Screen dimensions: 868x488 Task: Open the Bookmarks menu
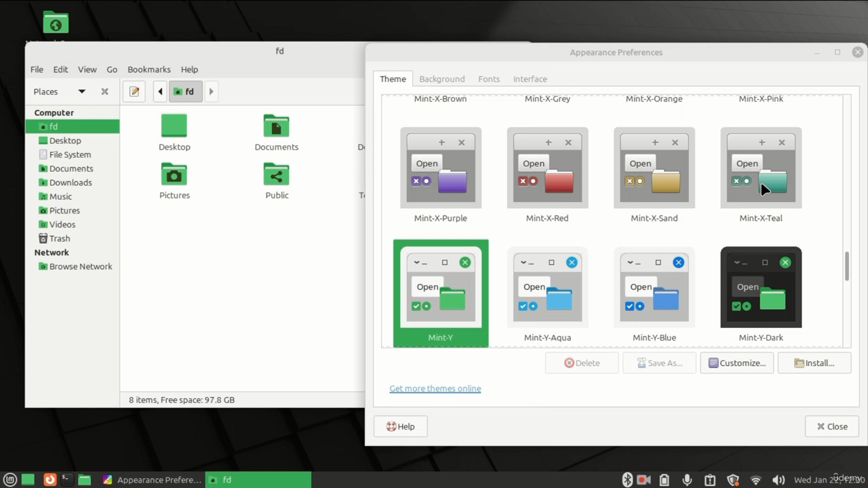tap(149, 69)
